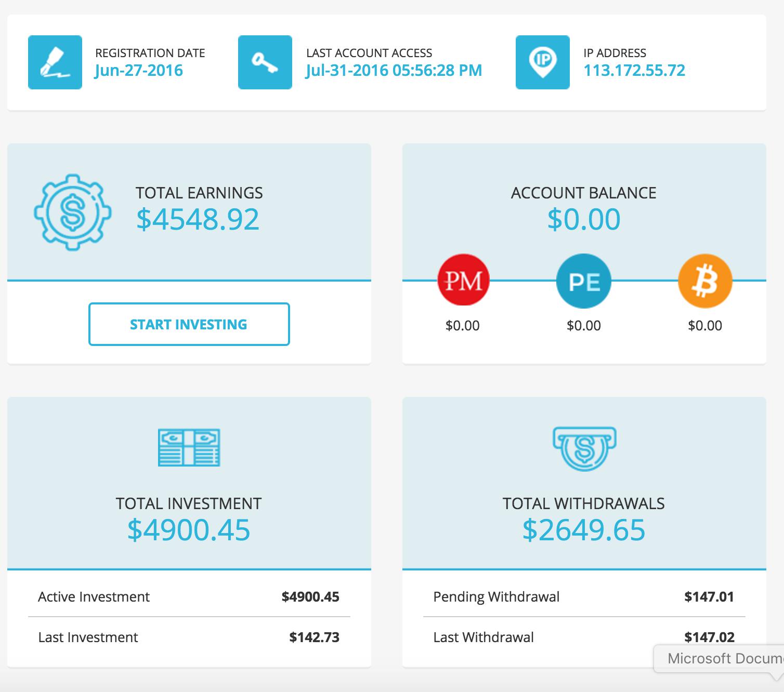Select the blue Payeer PE icon
The height and width of the screenshot is (692, 784).
[584, 281]
